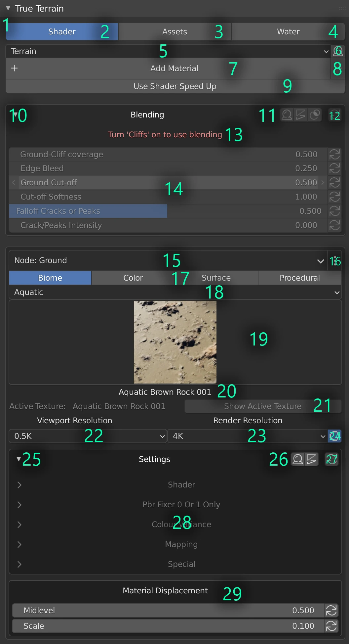
Task: Click the reset arrows icon in the Blending header
Action: point(334,115)
